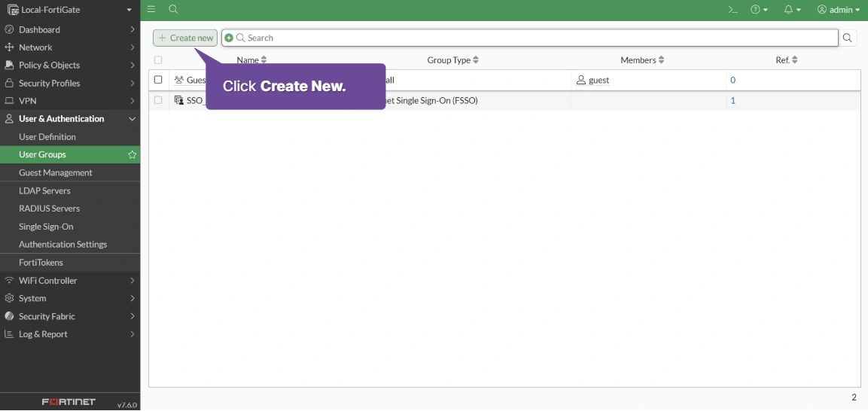Click the admin user icon
Screen dimensions: 868x411
point(821,9)
